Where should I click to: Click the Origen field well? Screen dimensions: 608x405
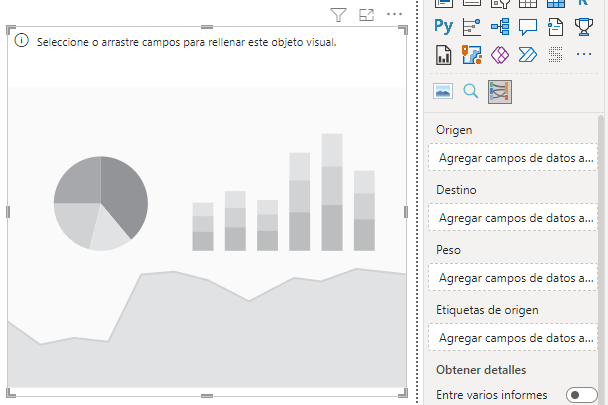[513, 158]
